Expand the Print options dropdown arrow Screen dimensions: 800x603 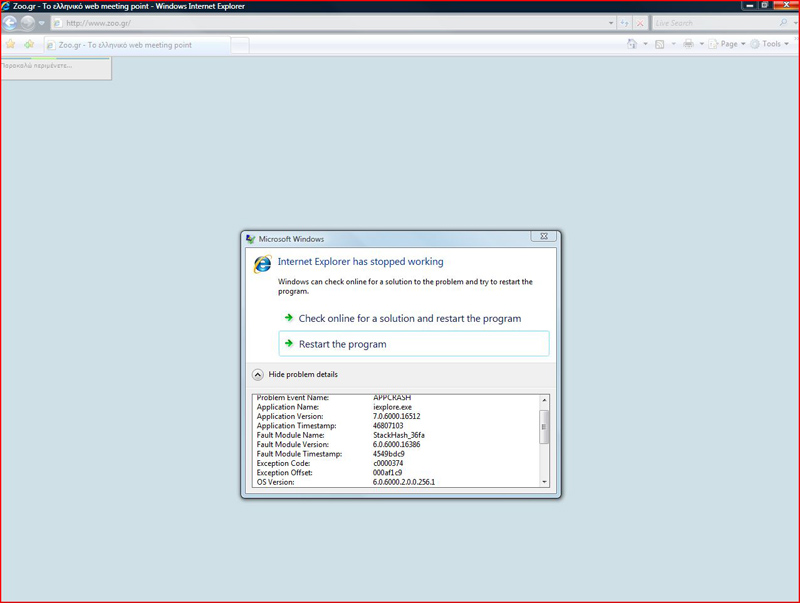(x=702, y=44)
